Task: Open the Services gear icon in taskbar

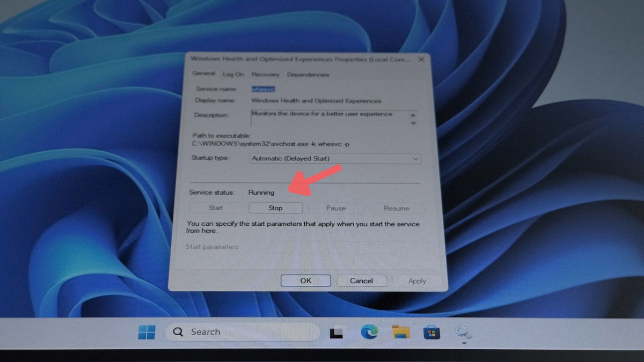Action: pos(463,333)
